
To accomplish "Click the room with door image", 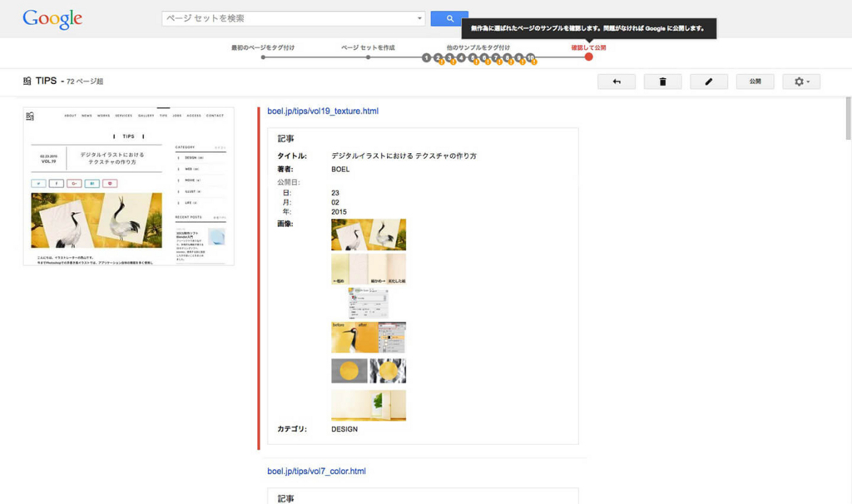I will [x=369, y=405].
